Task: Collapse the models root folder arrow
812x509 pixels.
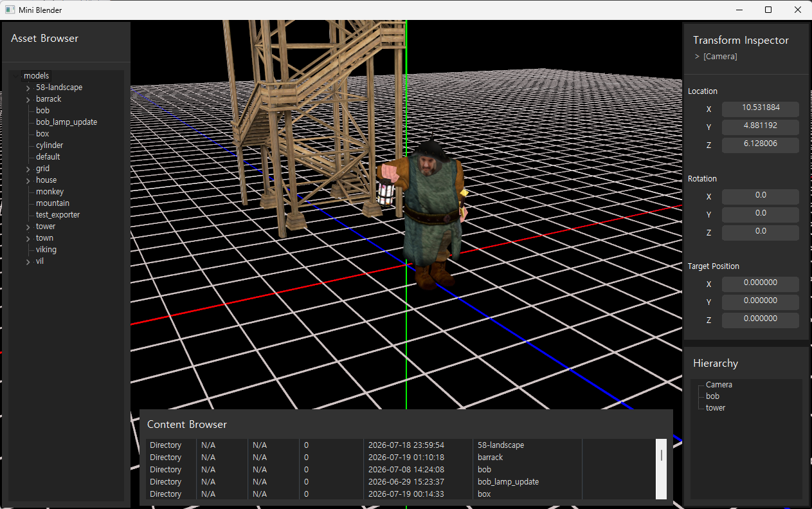Action: click(x=17, y=76)
